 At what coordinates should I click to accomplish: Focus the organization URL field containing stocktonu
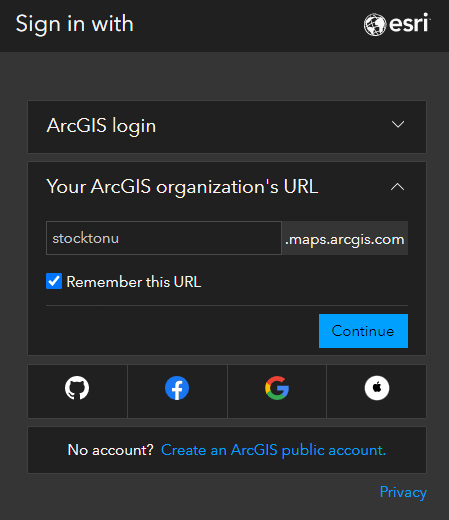click(x=164, y=238)
